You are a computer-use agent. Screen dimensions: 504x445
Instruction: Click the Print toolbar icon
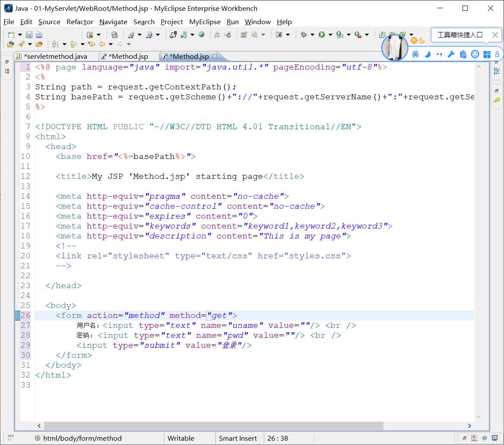[39, 35]
